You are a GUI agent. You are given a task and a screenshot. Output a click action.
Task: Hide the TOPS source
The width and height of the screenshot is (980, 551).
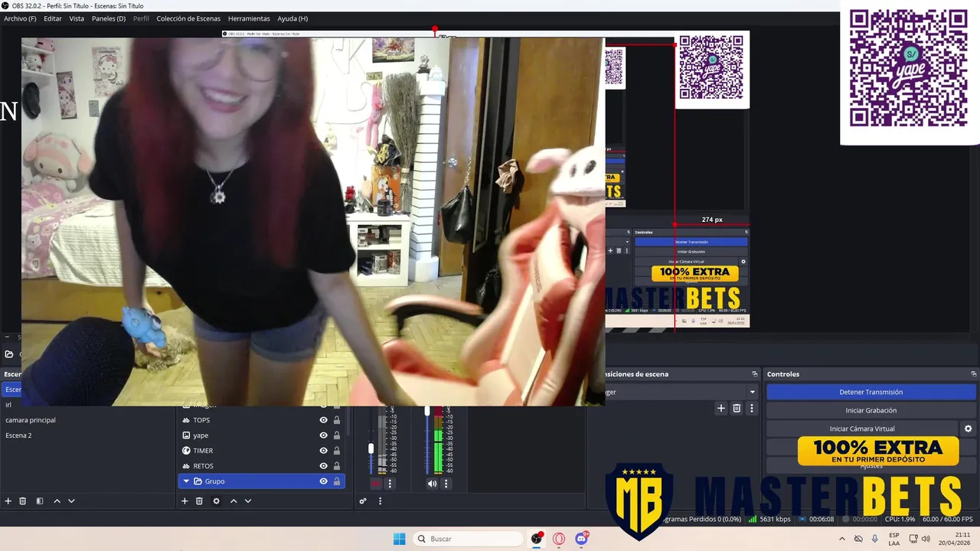[x=323, y=420]
